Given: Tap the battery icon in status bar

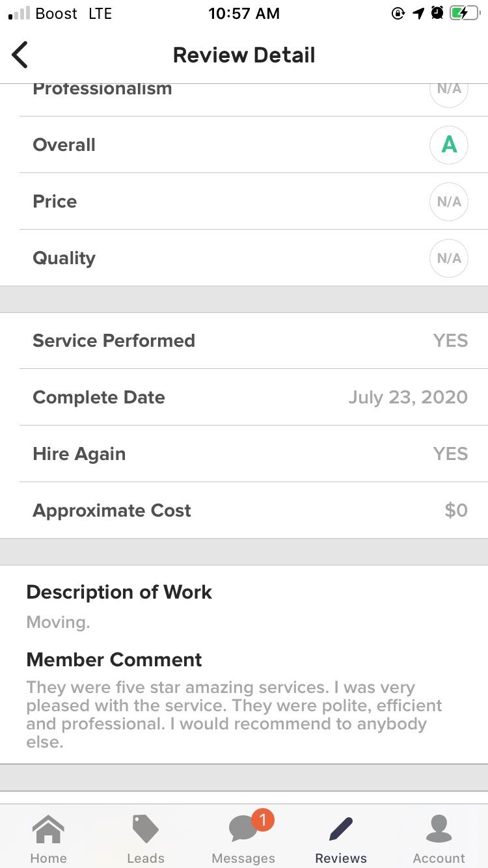Looking at the screenshot, I should [x=464, y=13].
